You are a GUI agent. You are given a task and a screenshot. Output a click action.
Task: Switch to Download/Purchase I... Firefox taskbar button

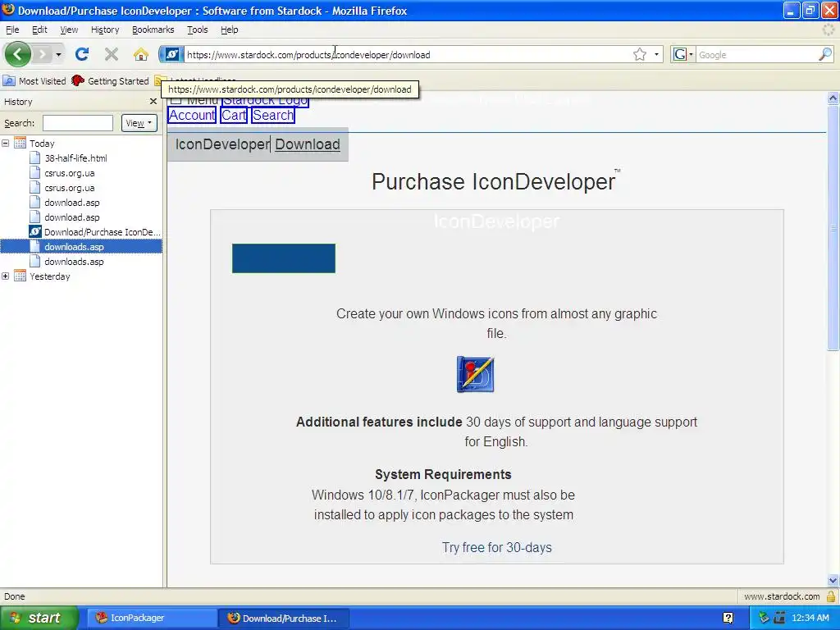pyautogui.click(x=284, y=618)
